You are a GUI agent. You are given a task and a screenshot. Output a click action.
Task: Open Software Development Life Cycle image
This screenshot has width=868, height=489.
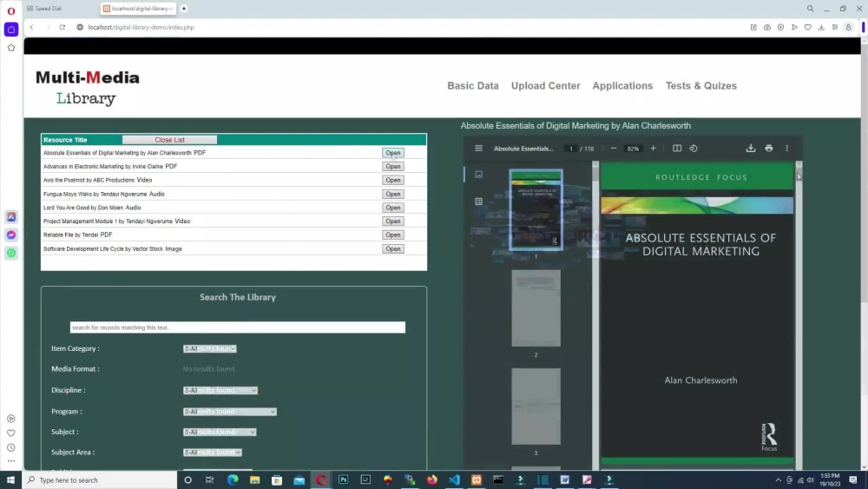pyautogui.click(x=393, y=248)
